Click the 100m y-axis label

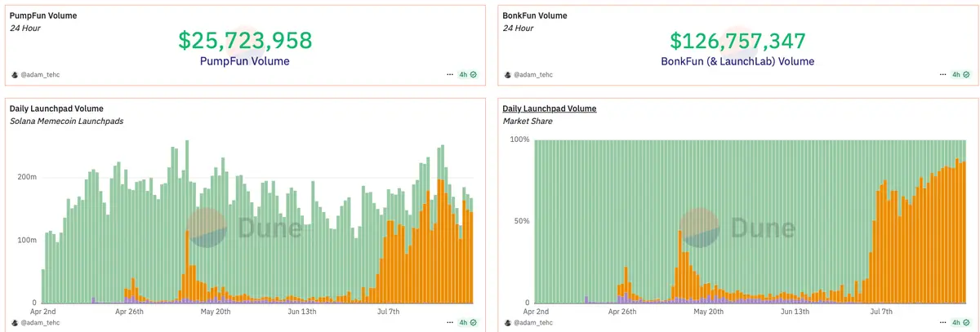27,240
